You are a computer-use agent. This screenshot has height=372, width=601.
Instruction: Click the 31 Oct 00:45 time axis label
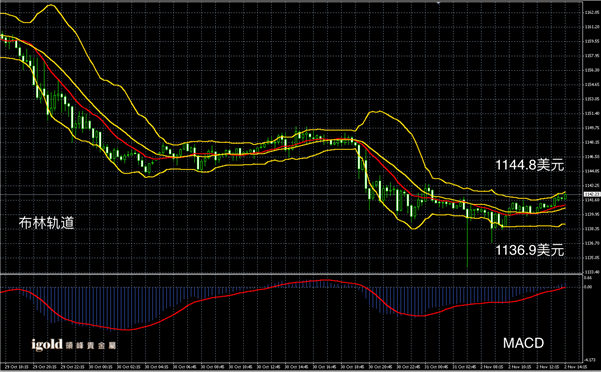(x=437, y=367)
